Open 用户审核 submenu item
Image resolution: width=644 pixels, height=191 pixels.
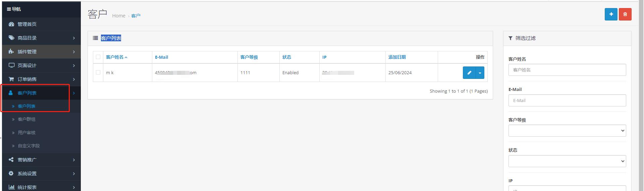[x=26, y=133]
